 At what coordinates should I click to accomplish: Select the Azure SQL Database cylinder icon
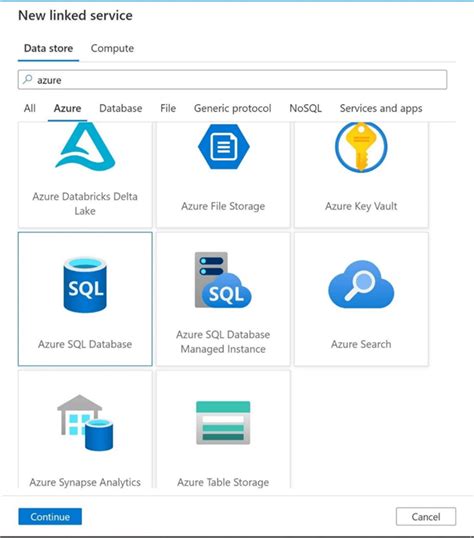click(85, 285)
